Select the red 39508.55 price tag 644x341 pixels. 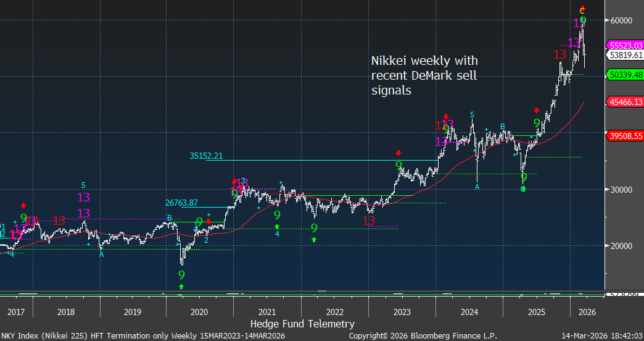click(625, 135)
